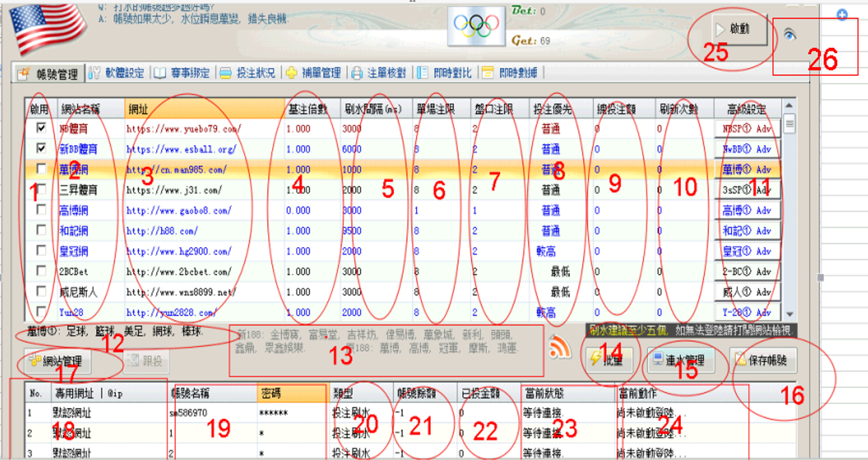Screen dimensions: 868x460
Task: Click the 密碼 column header in accounts table
Action: (x=292, y=394)
